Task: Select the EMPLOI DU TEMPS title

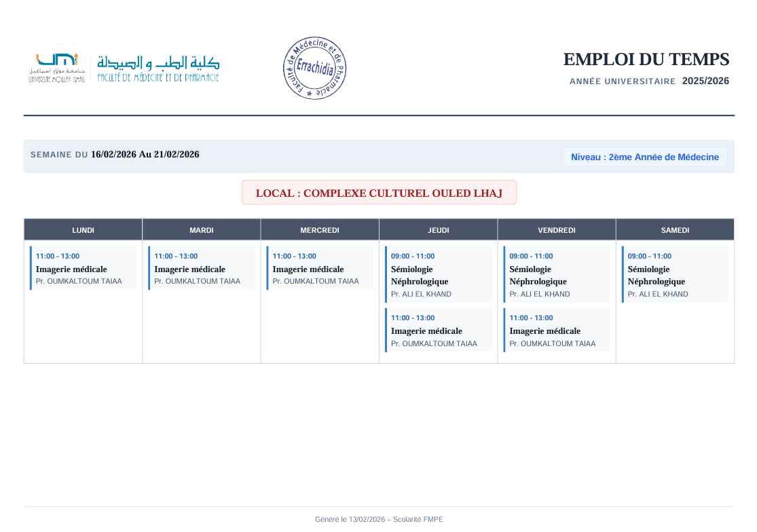Action: (646, 60)
